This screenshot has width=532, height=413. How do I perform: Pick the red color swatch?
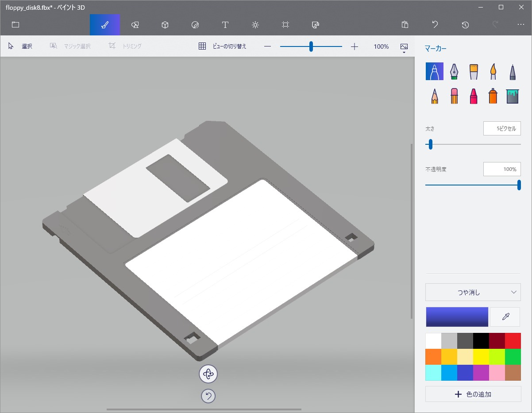tap(513, 341)
